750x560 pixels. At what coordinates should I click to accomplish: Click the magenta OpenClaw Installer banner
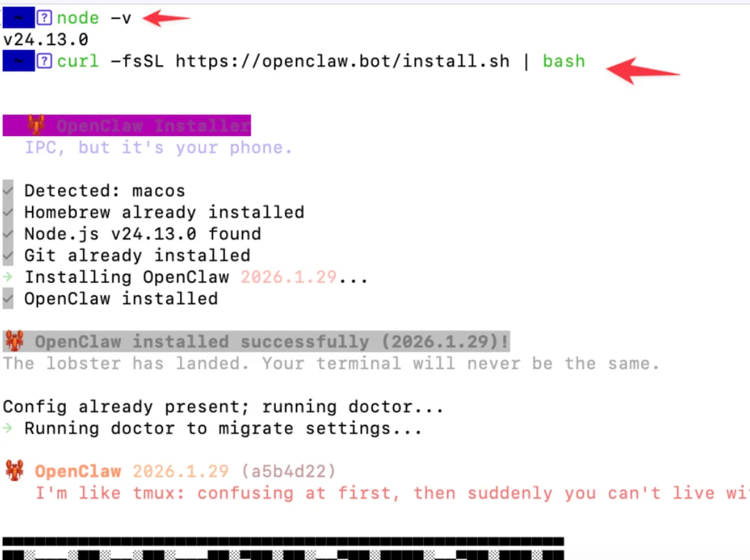point(127,125)
